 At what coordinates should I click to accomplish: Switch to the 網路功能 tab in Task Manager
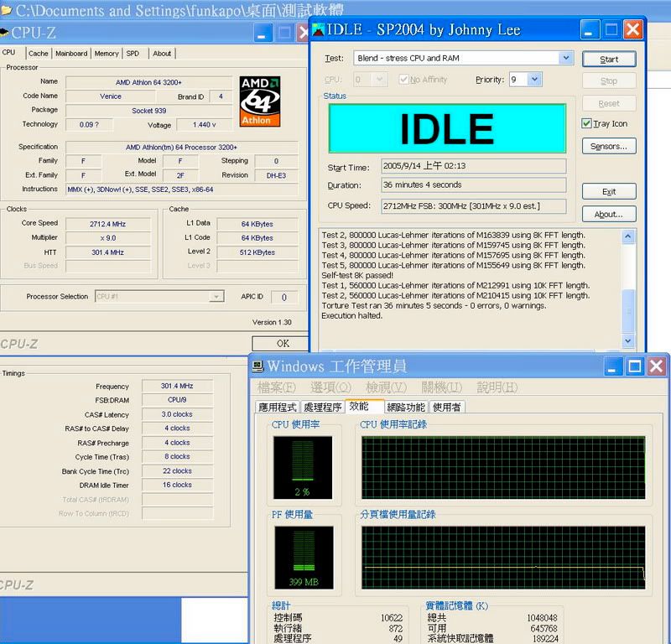point(406,407)
